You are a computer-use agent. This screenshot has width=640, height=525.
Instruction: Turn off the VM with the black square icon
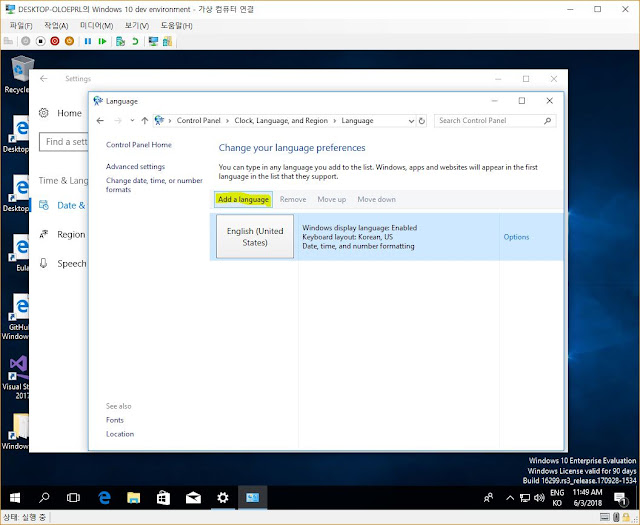[x=40, y=41]
